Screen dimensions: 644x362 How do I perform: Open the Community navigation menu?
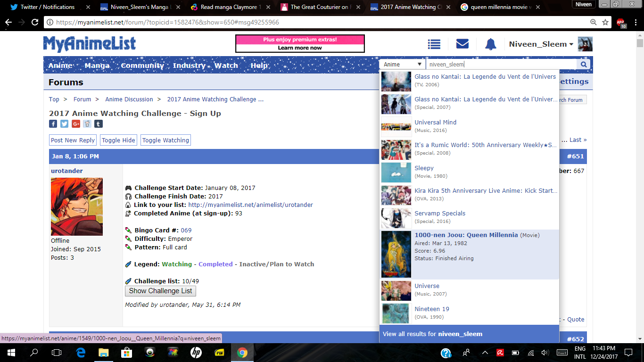[142, 66]
